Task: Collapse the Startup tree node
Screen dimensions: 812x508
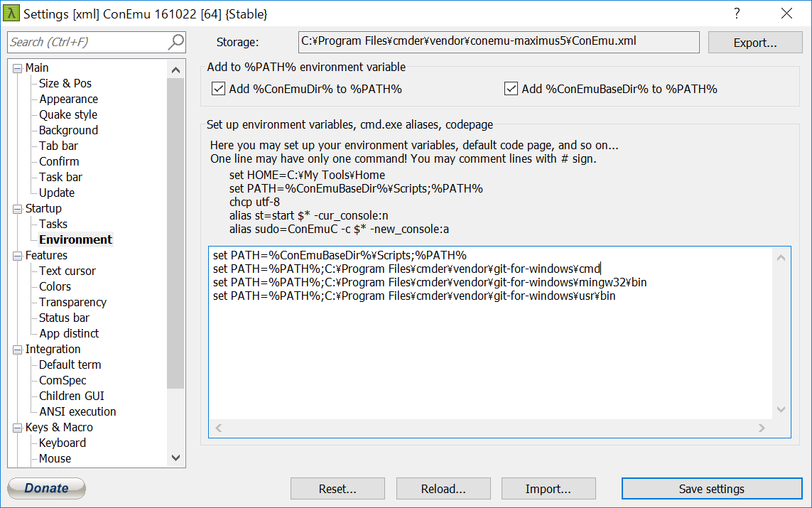Action: tap(18, 209)
